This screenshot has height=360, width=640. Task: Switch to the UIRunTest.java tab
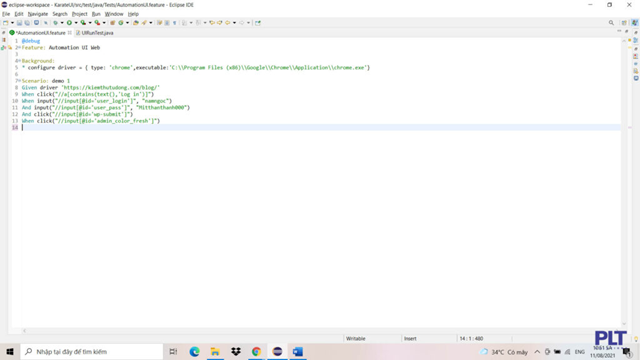click(x=95, y=33)
